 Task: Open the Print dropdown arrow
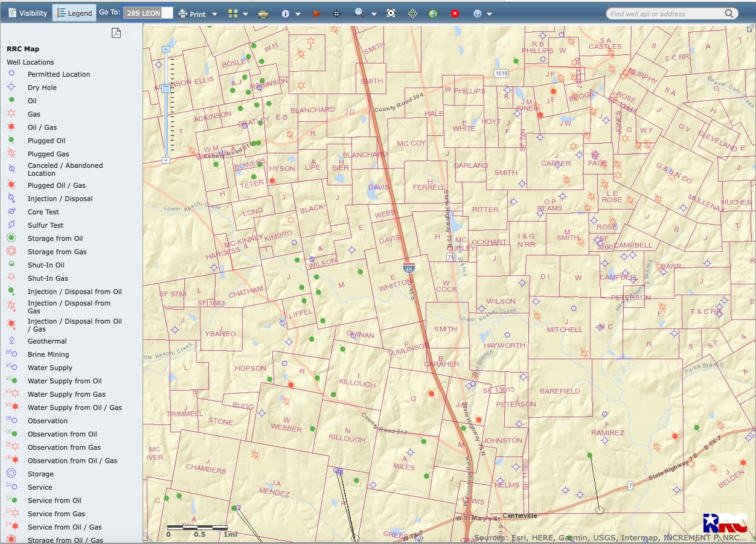pos(214,14)
